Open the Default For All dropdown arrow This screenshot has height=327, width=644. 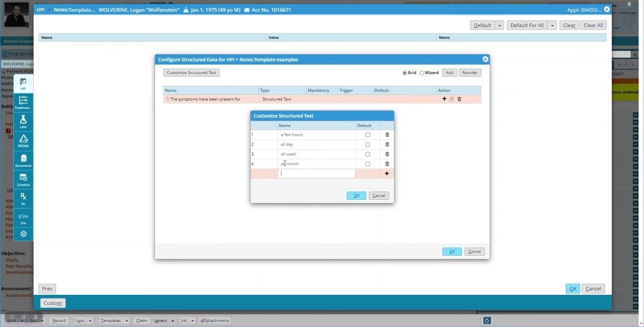[x=552, y=25]
